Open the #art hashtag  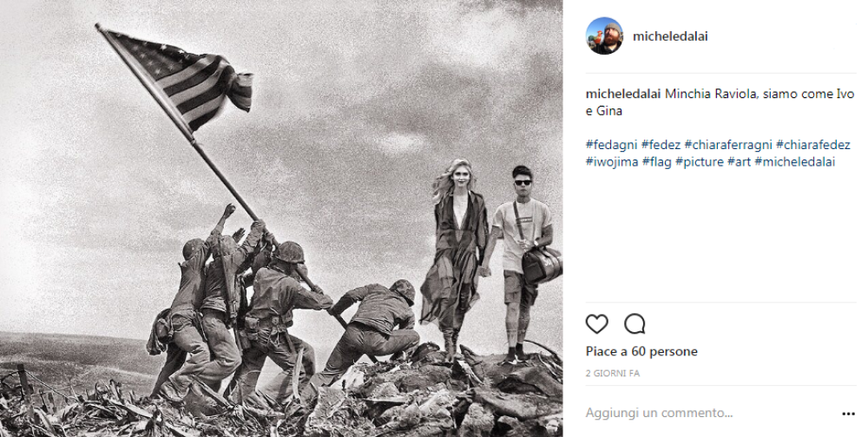tap(739, 162)
